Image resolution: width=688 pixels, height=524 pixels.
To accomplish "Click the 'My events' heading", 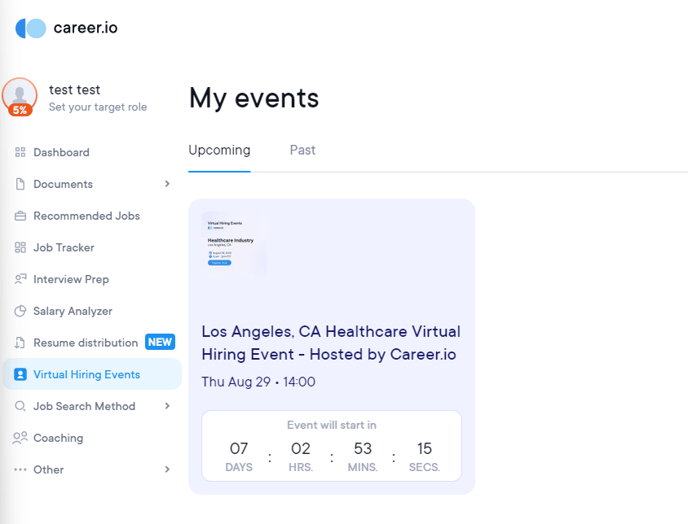I will tap(254, 98).
